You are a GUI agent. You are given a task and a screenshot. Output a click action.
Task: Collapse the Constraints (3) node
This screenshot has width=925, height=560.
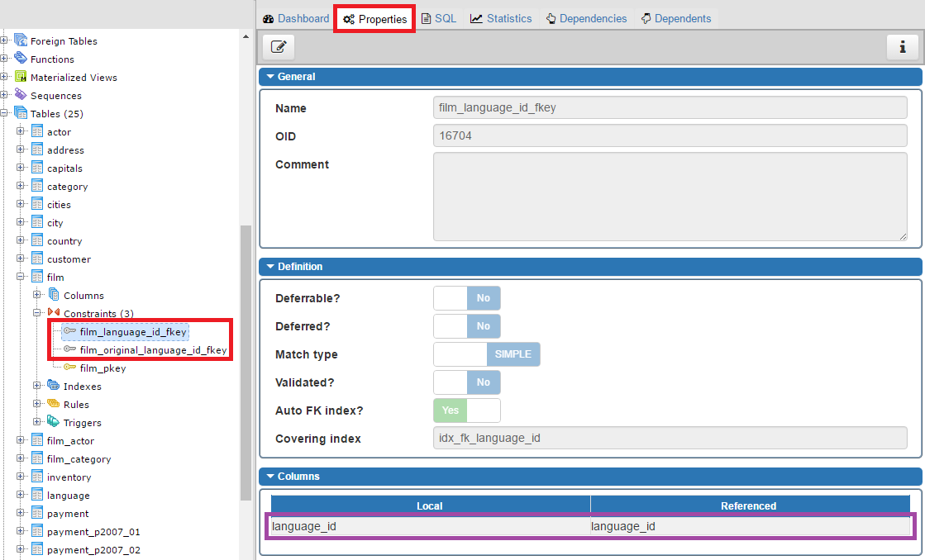point(37,313)
